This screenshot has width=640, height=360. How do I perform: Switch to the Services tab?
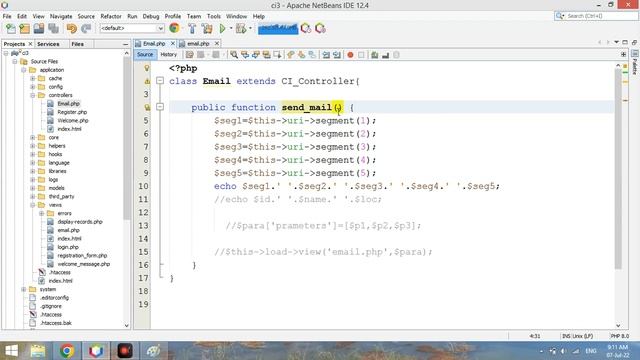click(48, 44)
